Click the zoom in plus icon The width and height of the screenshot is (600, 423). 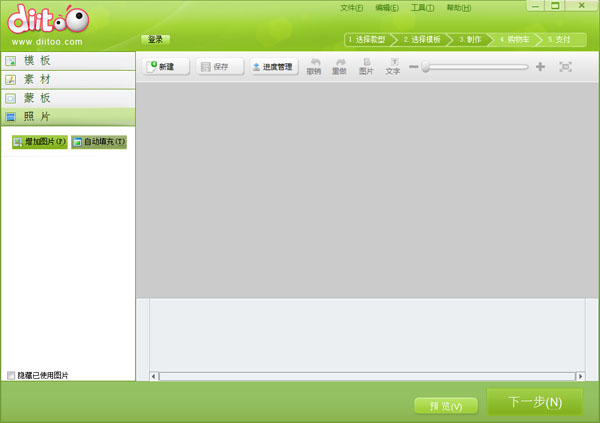click(x=540, y=67)
